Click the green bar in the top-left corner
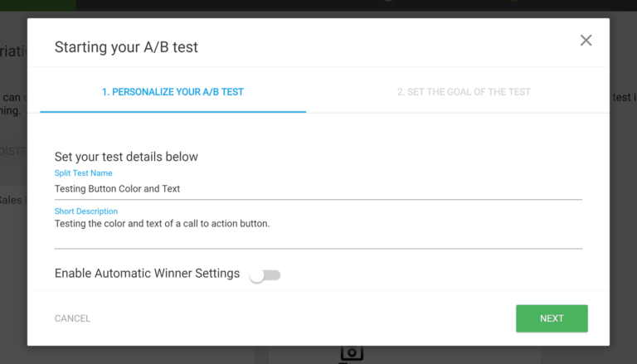The width and height of the screenshot is (637, 364). tap(37, 4)
